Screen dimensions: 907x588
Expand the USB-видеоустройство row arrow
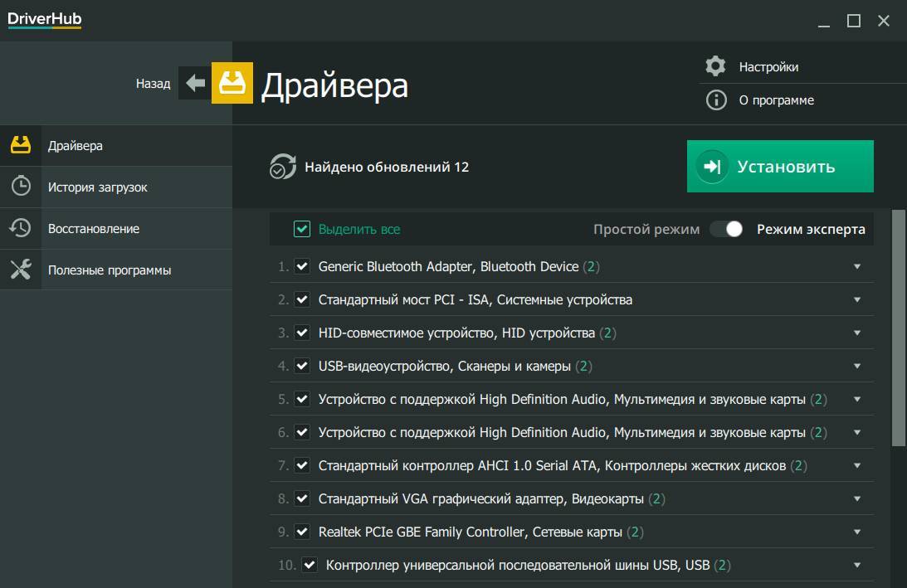[857, 366]
